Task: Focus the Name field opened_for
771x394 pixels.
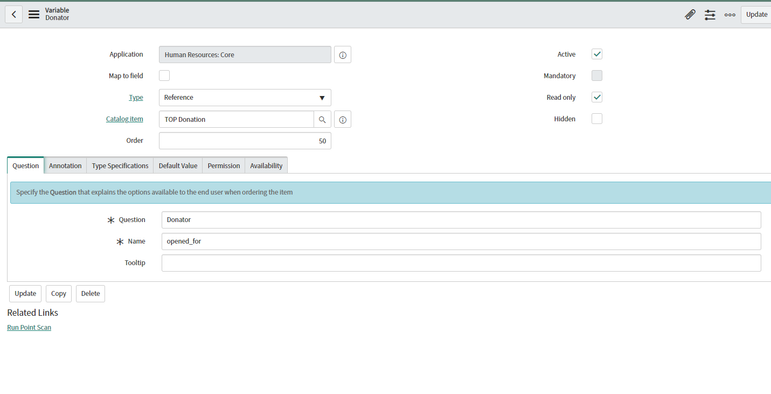Action: coord(461,242)
